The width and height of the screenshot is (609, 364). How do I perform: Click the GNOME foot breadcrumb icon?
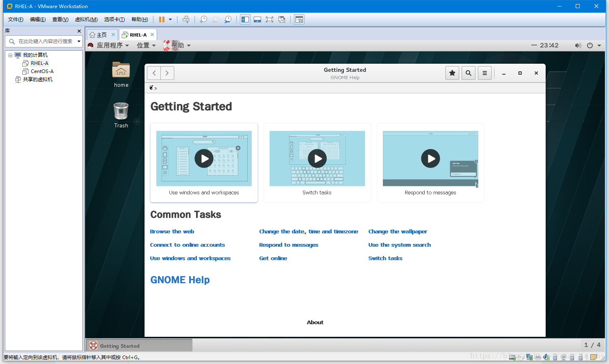(x=151, y=88)
